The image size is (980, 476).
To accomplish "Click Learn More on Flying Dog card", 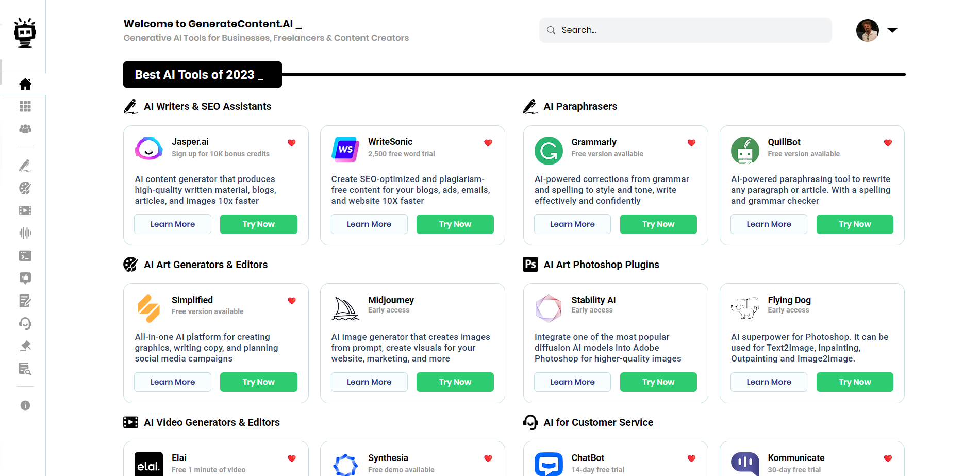I will click(769, 382).
